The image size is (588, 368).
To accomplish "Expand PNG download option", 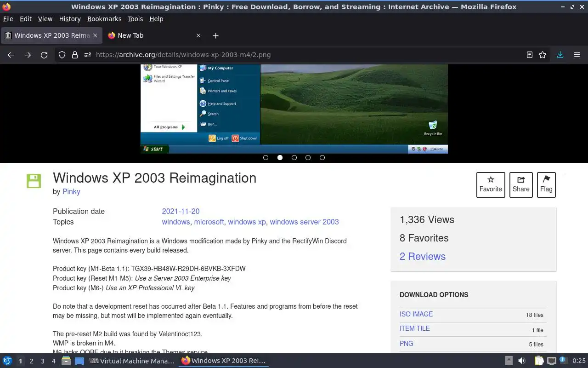I will 407,343.
